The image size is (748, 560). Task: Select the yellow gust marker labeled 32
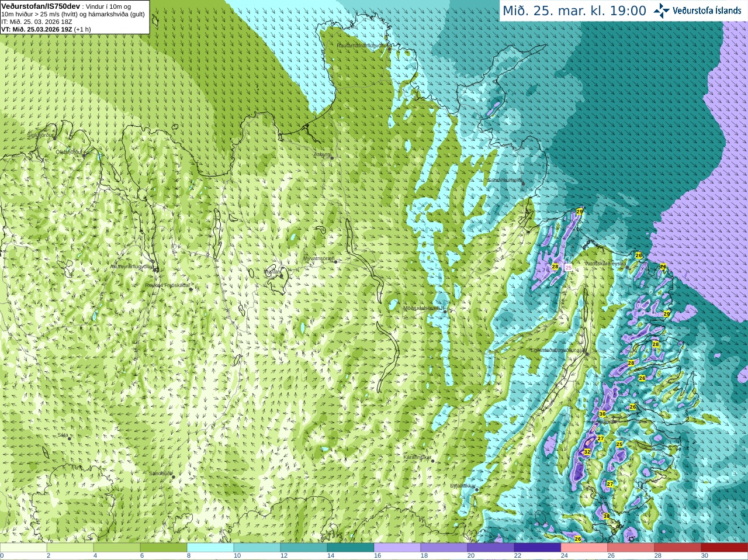(587, 452)
